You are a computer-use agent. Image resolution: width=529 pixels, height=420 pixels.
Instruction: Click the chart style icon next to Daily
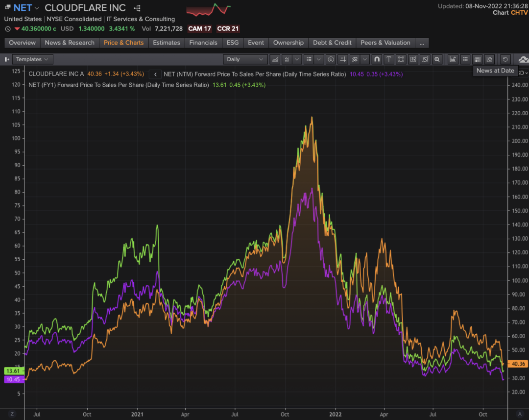click(275, 59)
